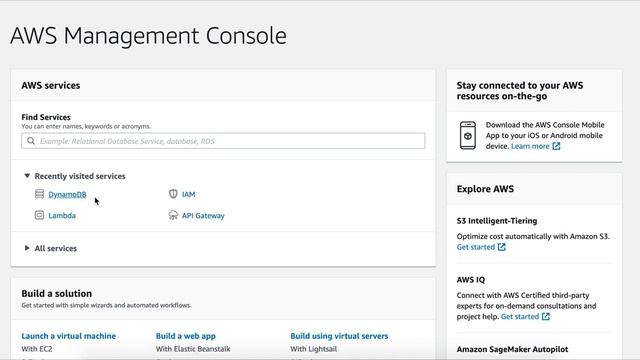Click external link icon beside Learn more
Viewport: 640px width, 360px height.
coord(556,146)
